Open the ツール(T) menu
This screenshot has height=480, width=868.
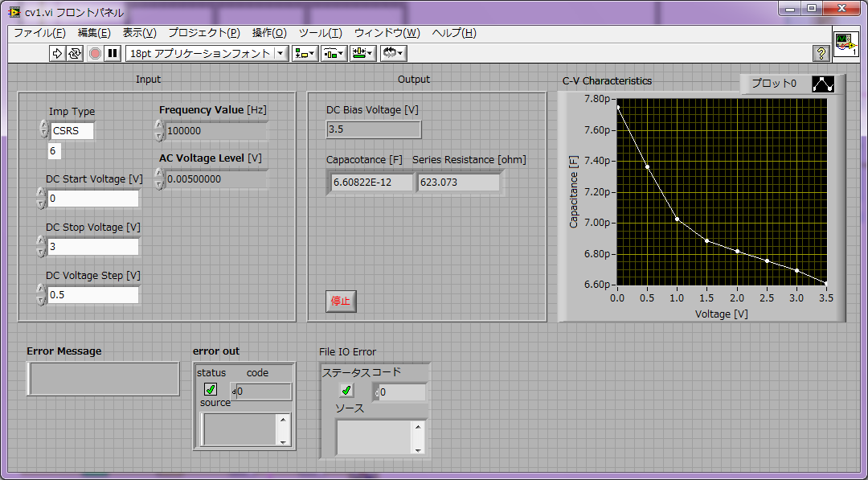point(321,33)
